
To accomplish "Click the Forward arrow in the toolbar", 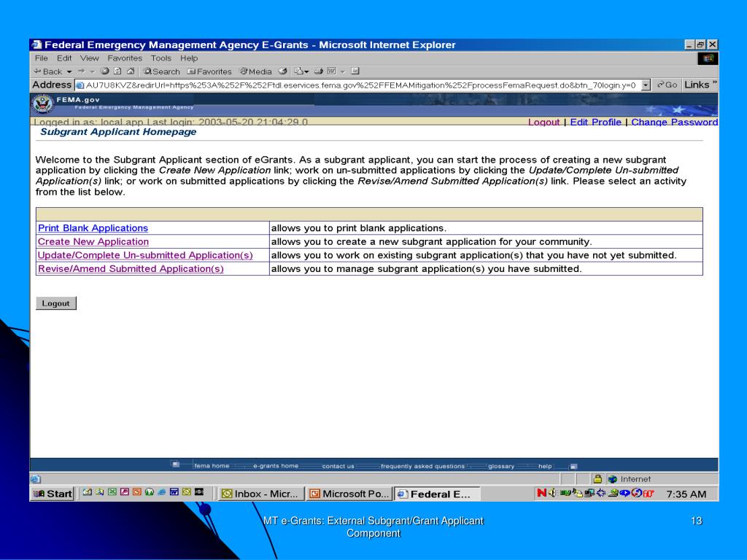I will pyautogui.click(x=81, y=71).
